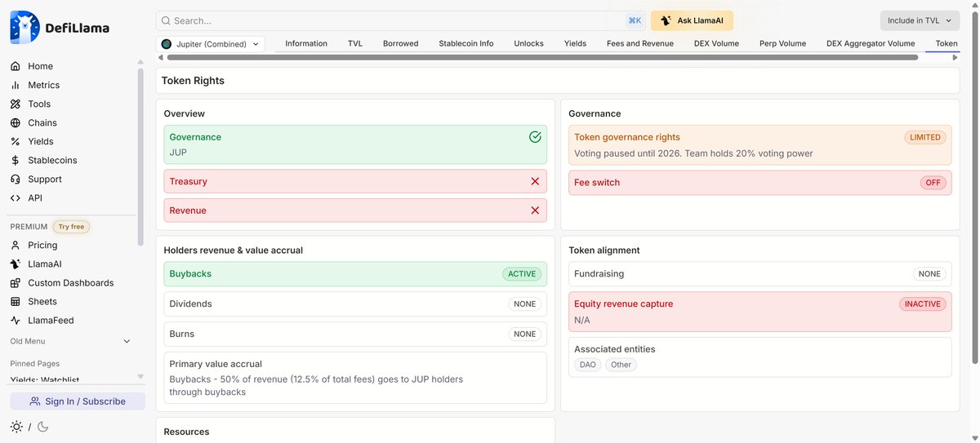Open the Jupiter (Combined) protocol selector
This screenshot has width=980, height=443.
[x=211, y=44]
